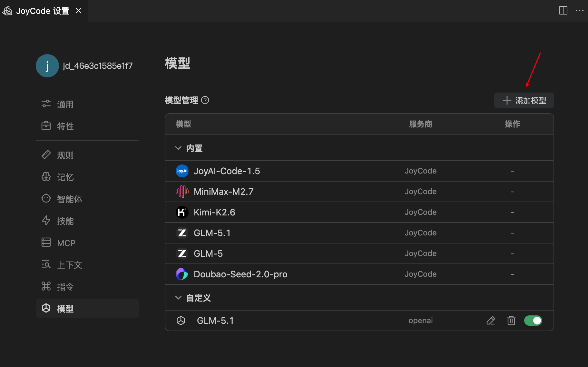Collapse the 内置 models group
The width and height of the screenshot is (588, 367).
coord(178,148)
